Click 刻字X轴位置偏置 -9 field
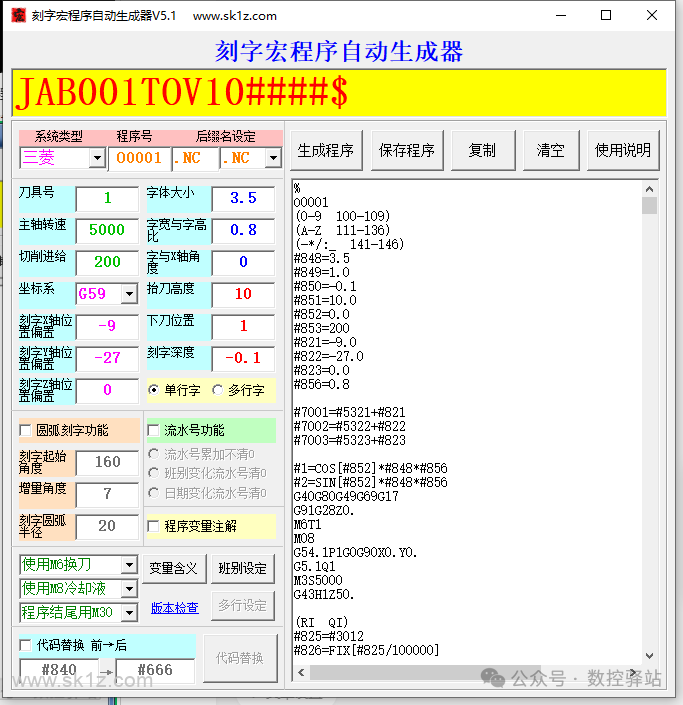The image size is (683, 705). (x=107, y=326)
